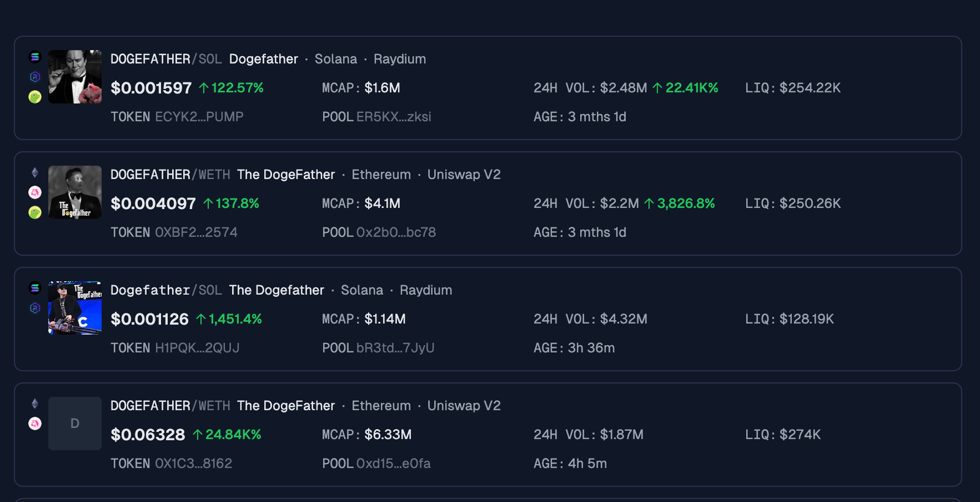Viewport: 980px width, 502px height.
Task: Open The Dogefather thumbnail with blue background
Action: click(75, 308)
